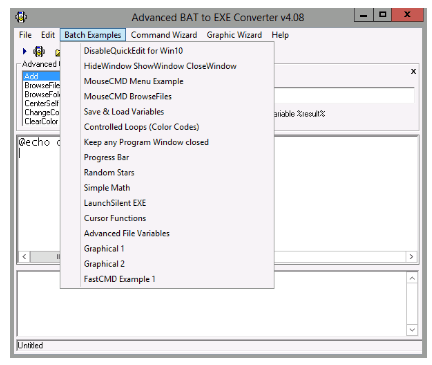Open the Graphic Wizard menu
The image size is (432, 365).
pos(234,35)
